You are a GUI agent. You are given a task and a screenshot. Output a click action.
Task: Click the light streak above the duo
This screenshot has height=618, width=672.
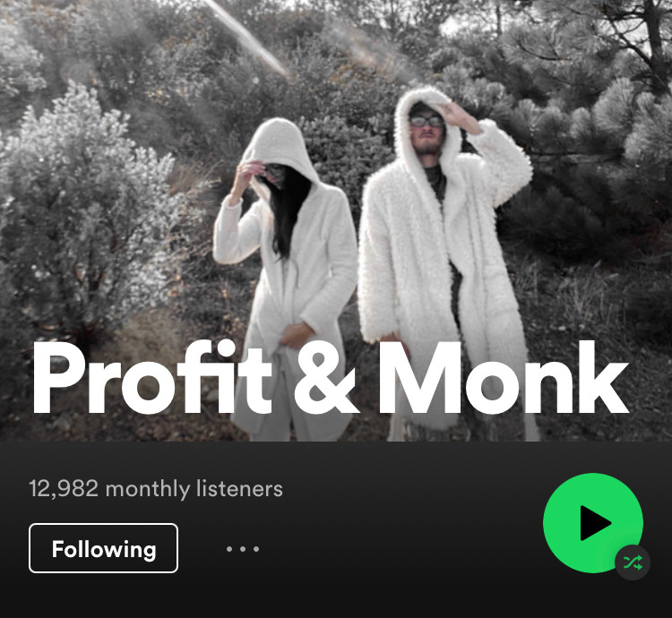click(247, 39)
